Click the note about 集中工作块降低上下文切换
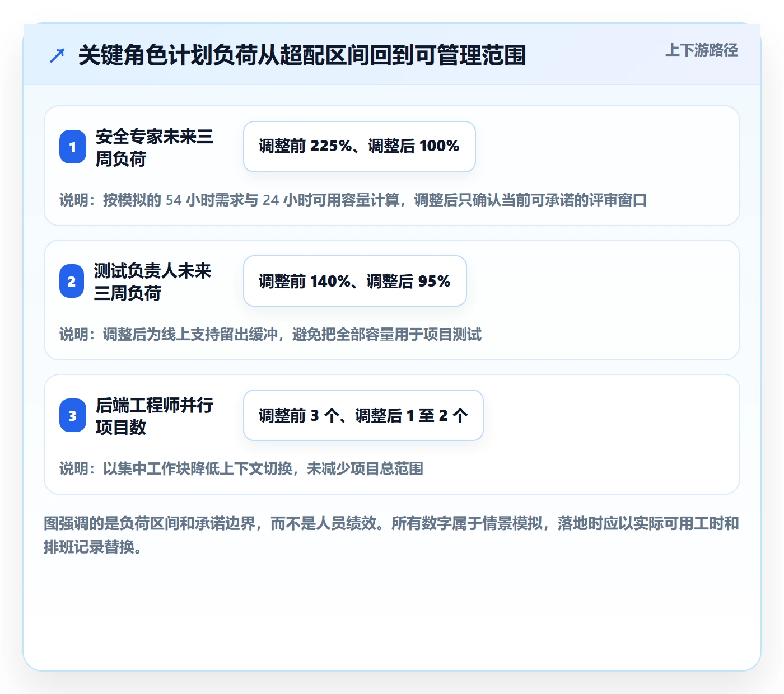Viewport: 784px width, 694px height. 241,468
